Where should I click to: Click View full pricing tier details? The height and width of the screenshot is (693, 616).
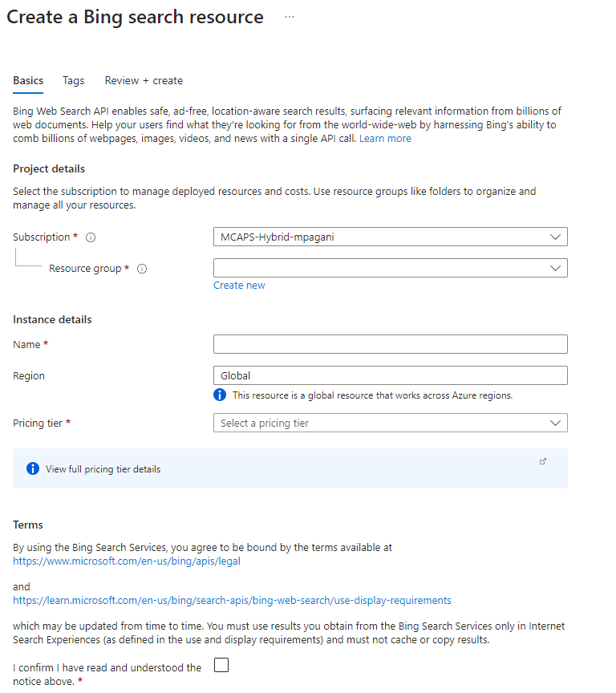coord(103,469)
